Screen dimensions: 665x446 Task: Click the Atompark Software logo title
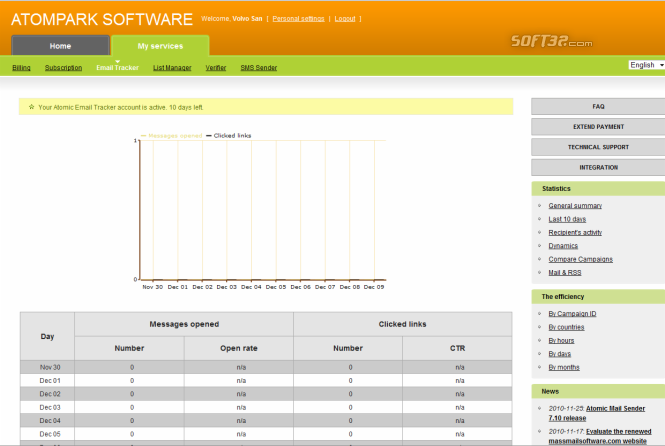[x=102, y=20]
